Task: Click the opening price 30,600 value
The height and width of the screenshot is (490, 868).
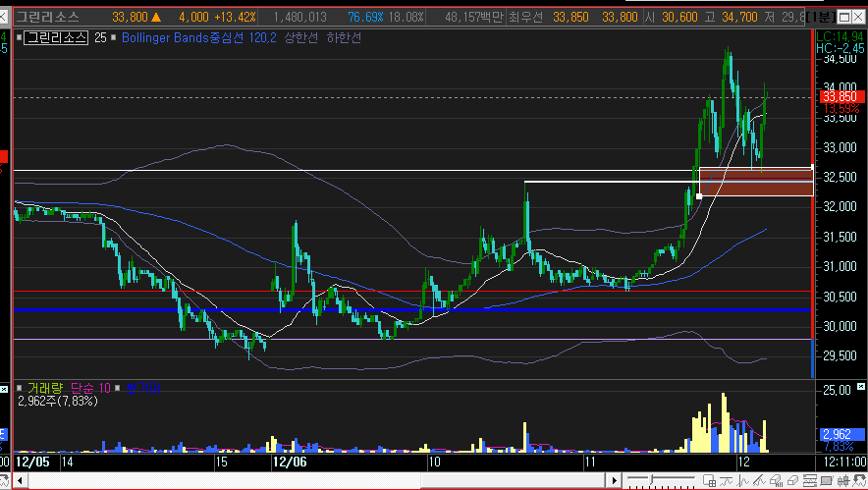Action: pos(679,17)
